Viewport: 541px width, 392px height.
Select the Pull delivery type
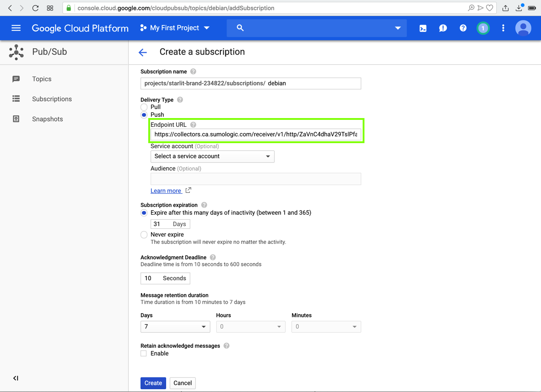coord(144,107)
